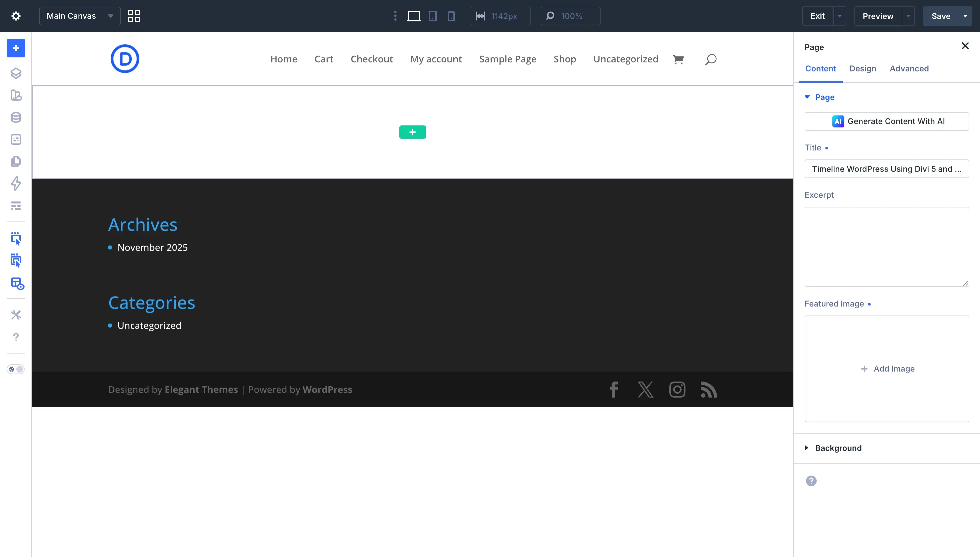Image resolution: width=980 pixels, height=557 pixels.
Task: Open the help question mark in sidebar
Action: [x=16, y=337]
